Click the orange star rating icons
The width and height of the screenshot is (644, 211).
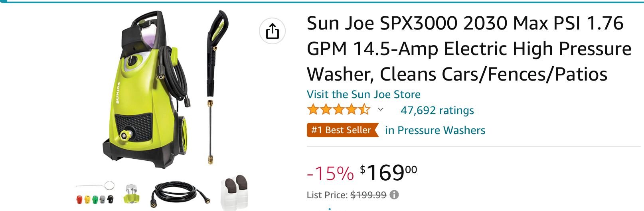338,110
